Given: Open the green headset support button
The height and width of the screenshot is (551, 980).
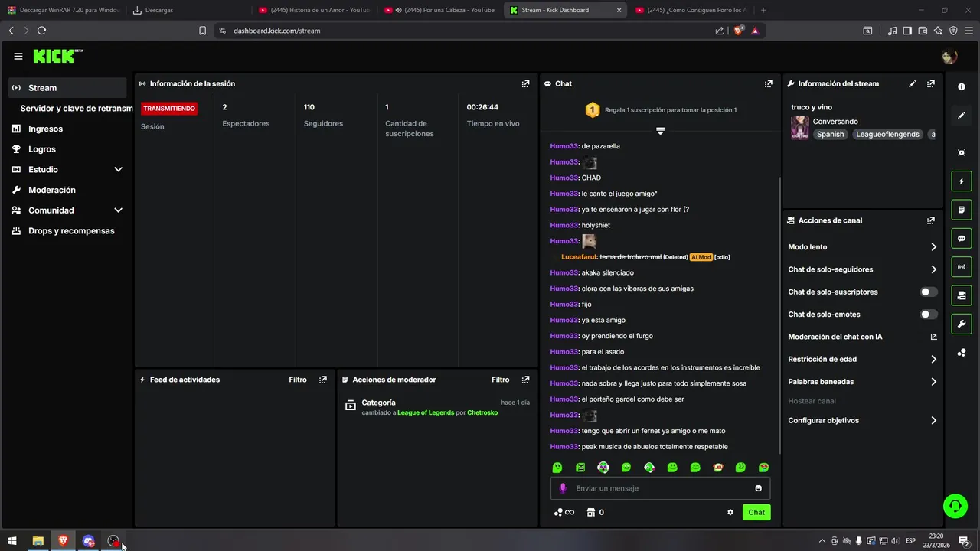Looking at the screenshot, I should tap(955, 505).
